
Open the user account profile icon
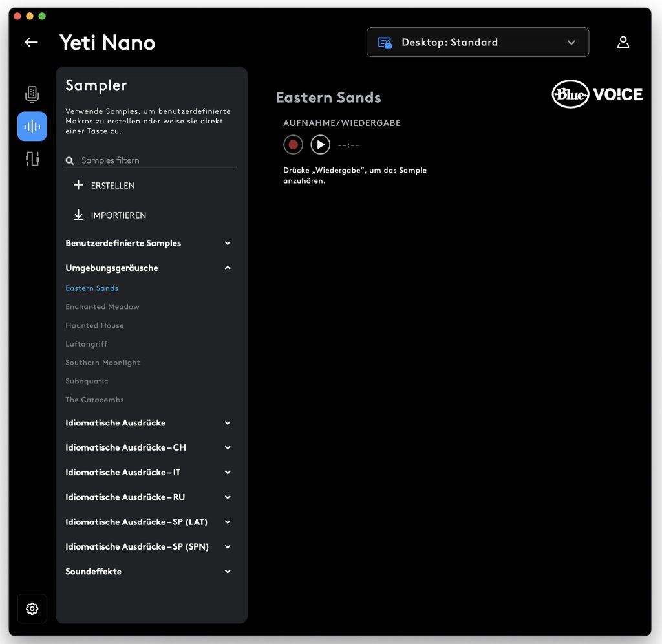(623, 42)
